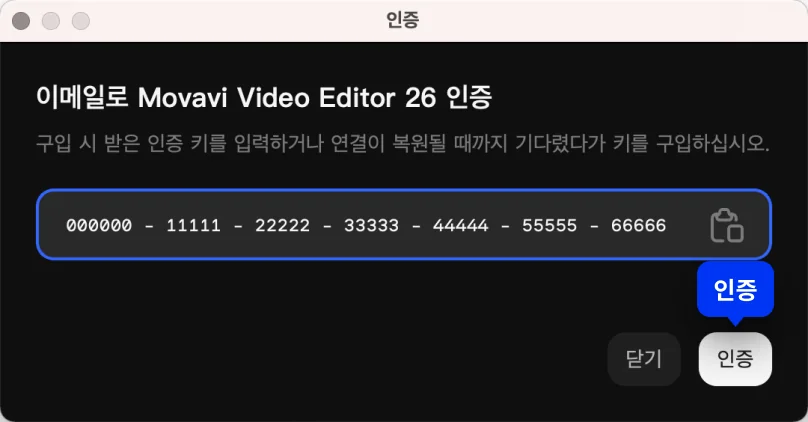Screen dimensions: 808x422
Task: Click on the 33333 key segment
Action: [x=372, y=225]
